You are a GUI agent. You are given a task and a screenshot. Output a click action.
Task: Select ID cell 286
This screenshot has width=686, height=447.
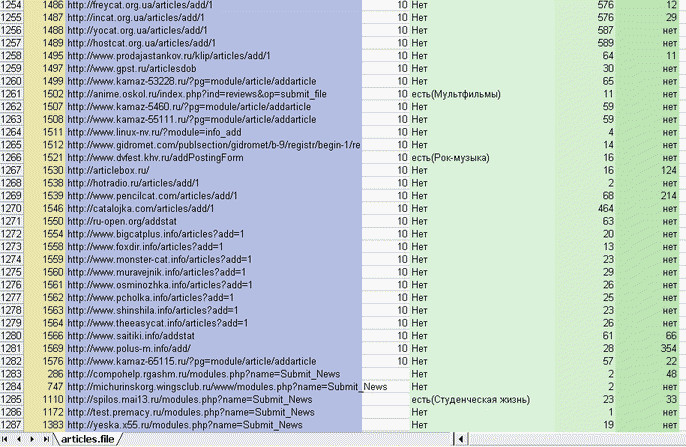[45, 374]
